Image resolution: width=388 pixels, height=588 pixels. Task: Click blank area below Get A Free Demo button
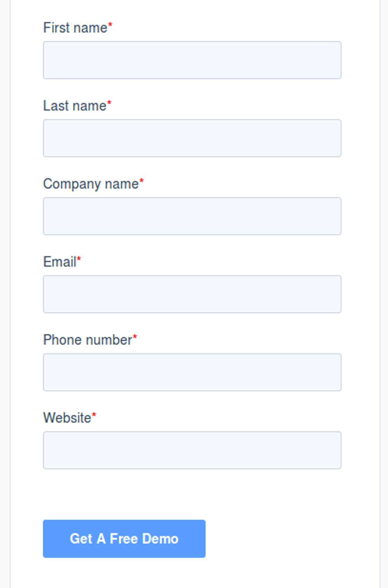click(124, 573)
